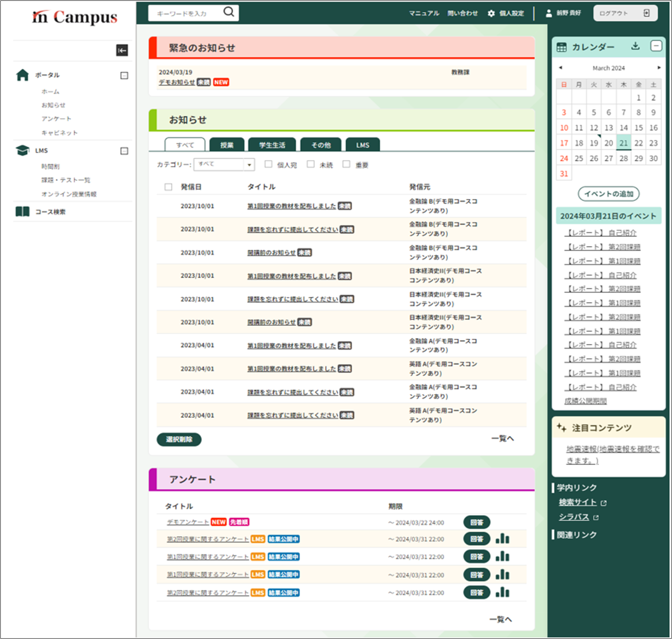Check the 未読 filter checkbox

pyautogui.click(x=310, y=164)
